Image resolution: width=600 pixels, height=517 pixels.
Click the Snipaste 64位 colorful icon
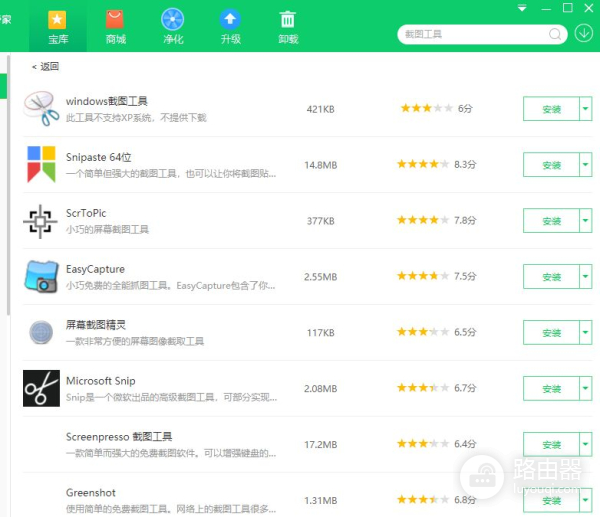(x=41, y=164)
